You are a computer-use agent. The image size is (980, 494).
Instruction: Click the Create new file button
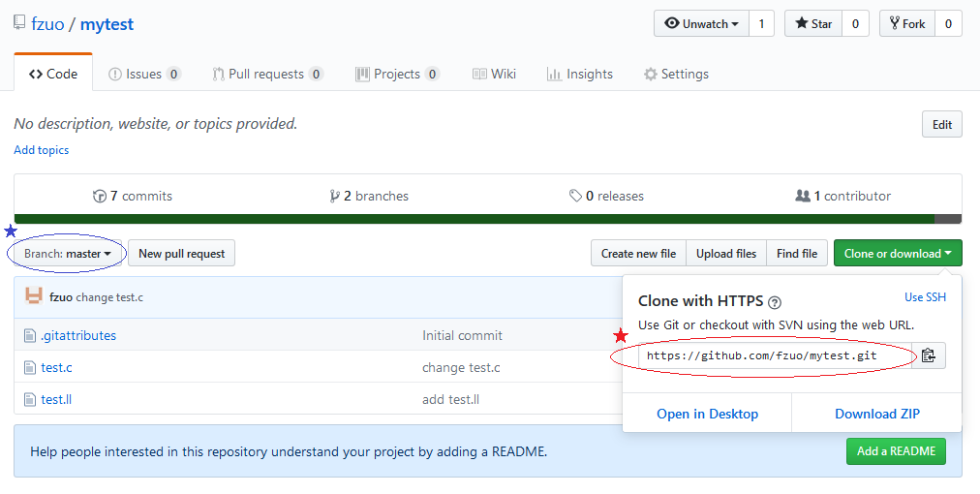(639, 253)
